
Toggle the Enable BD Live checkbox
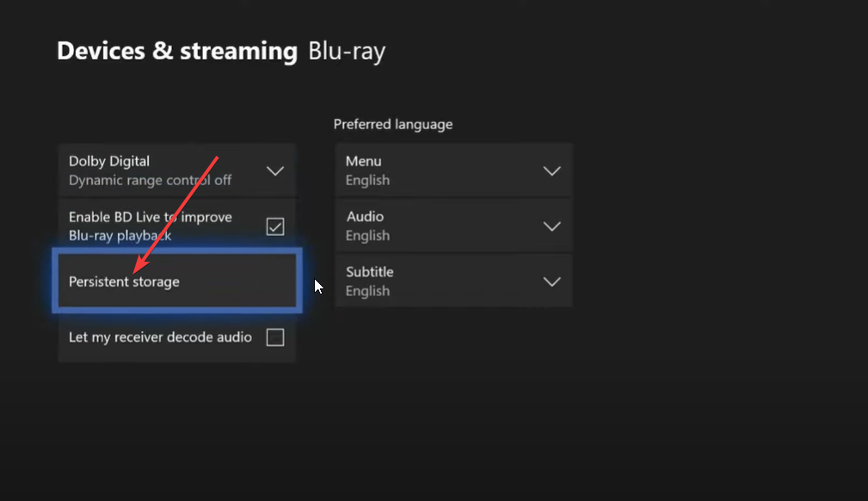point(275,226)
